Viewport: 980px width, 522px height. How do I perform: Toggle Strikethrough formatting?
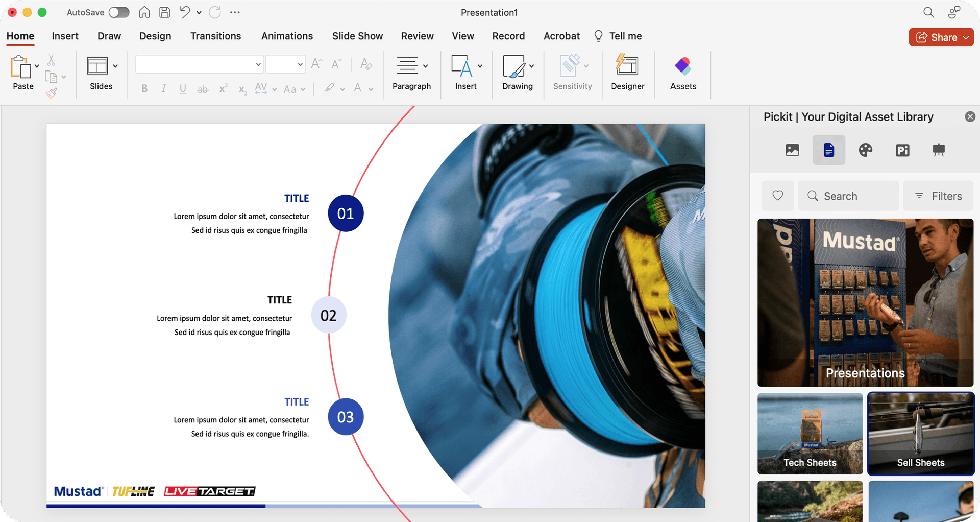coord(203,89)
